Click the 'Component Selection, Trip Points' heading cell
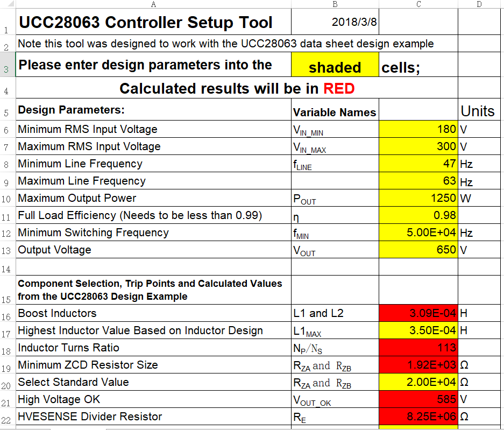This screenshot has height=430, width=504. click(153, 290)
